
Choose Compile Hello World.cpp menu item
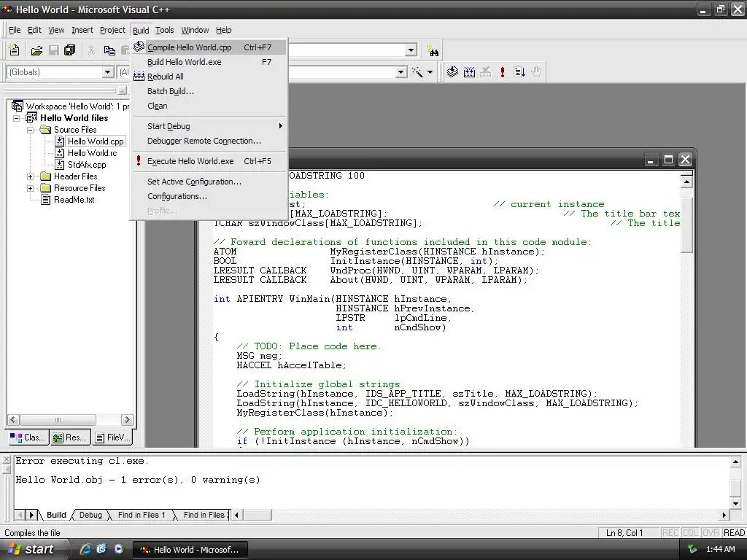pos(209,47)
